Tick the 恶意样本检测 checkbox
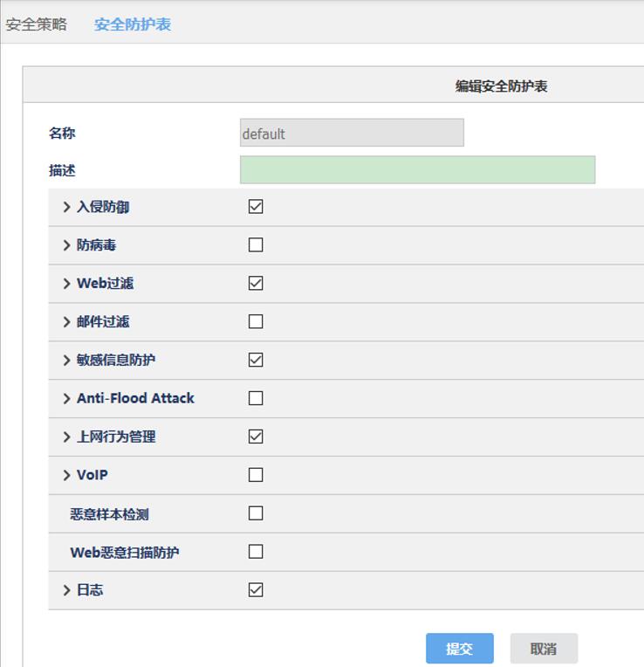The image size is (644, 667). click(x=256, y=513)
